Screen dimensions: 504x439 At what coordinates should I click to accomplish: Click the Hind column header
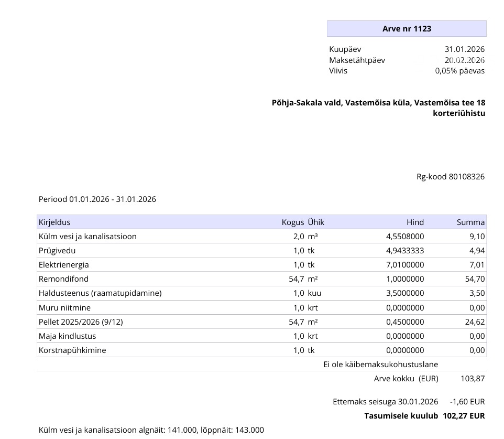tap(415, 222)
